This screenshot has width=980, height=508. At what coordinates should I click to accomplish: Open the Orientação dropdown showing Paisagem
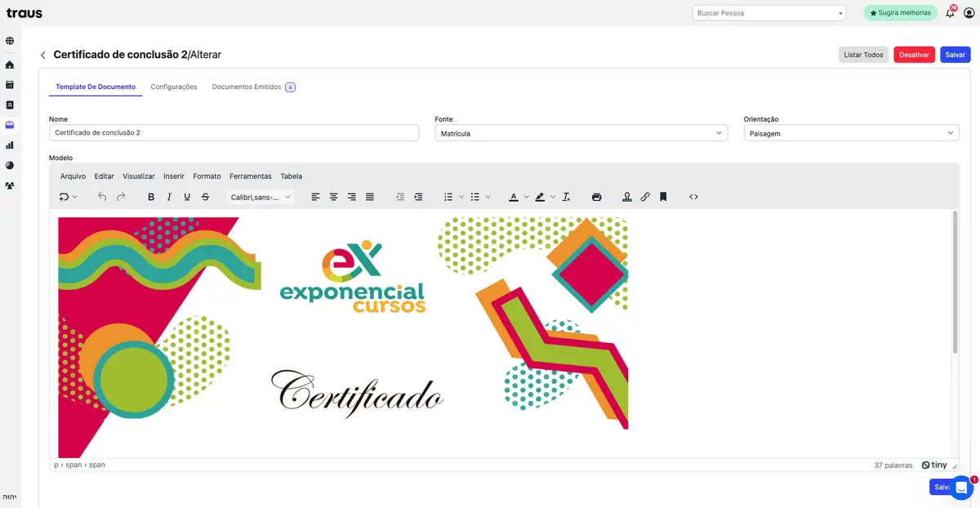pos(851,133)
